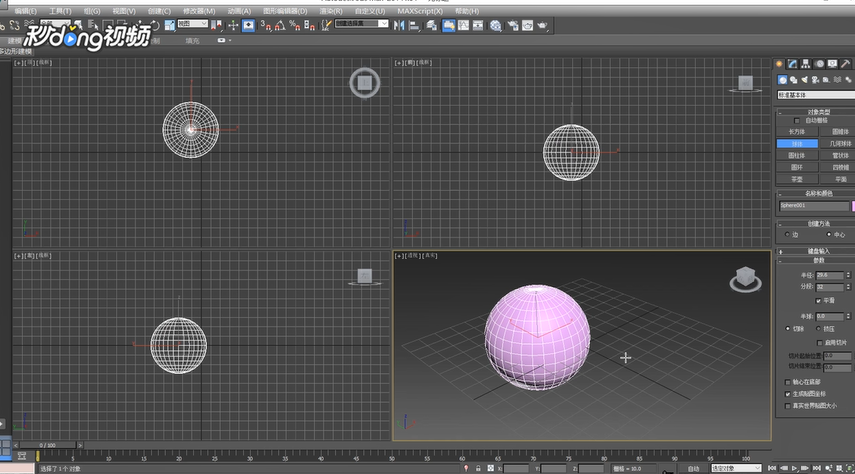Click the Use Pivot Point Center icon

(x=217, y=25)
